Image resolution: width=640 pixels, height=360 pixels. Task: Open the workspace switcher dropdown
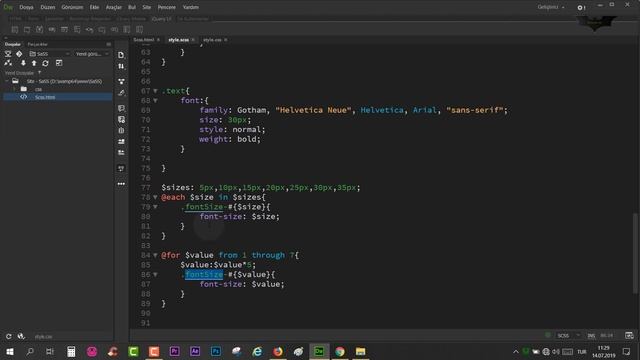pos(551,7)
